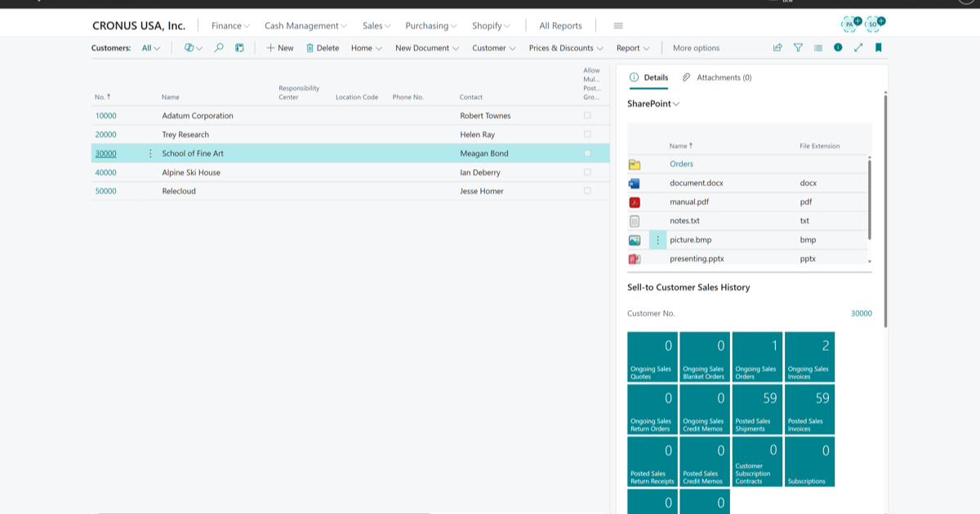The image size is (980, 514).
Task: Expand the Purchasing menu
Action: point(431,26)
